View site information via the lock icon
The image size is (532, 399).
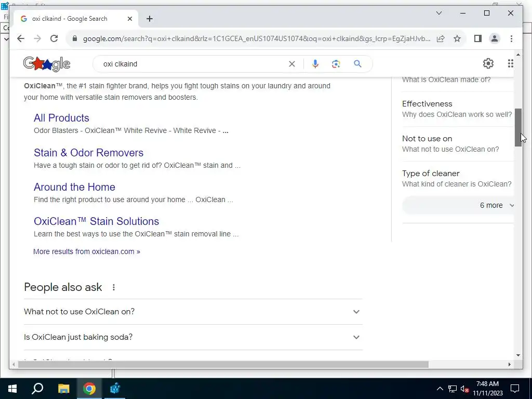(x=75, y=38)
